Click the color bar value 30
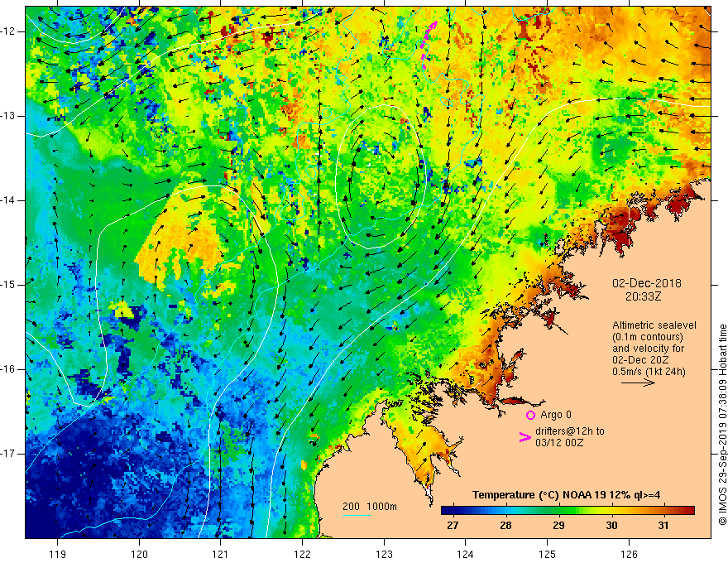 [x=611, y=526]
